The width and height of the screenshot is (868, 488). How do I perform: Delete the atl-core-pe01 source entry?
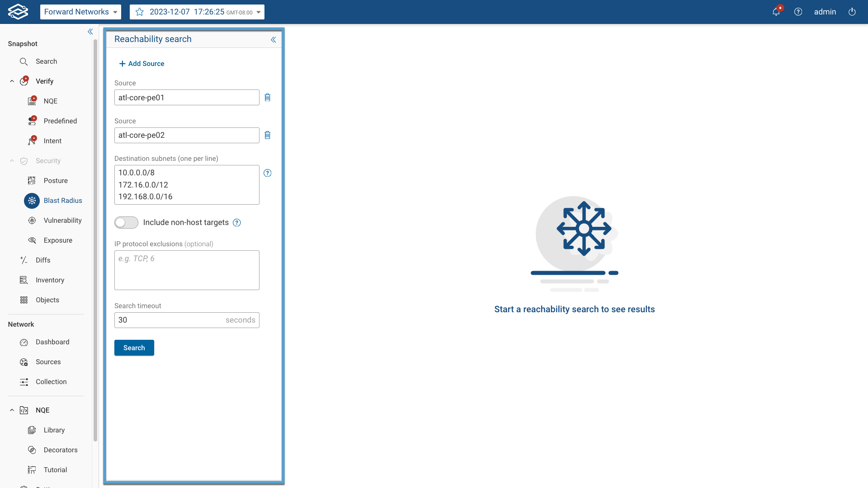tap(268, 98)
